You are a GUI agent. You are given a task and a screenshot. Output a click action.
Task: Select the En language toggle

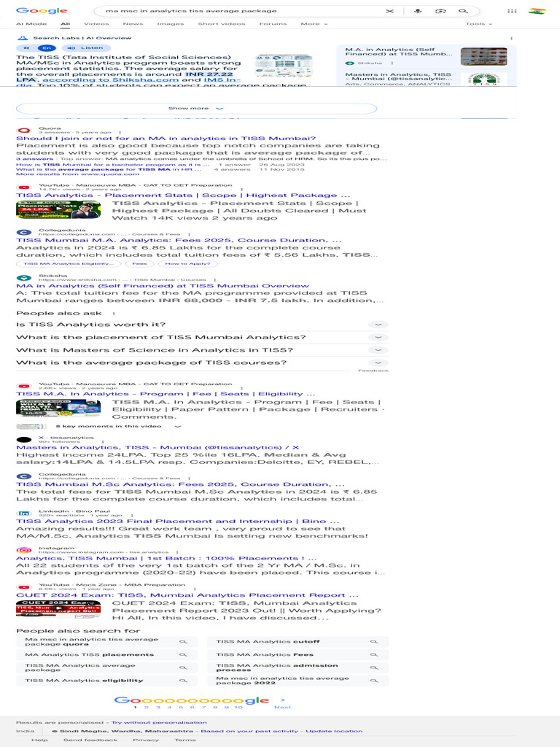(47, 47)
